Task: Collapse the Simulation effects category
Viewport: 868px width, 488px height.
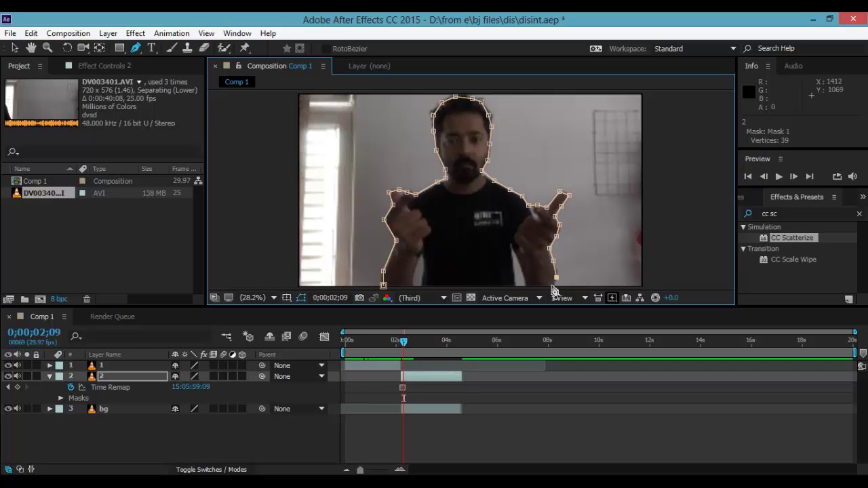Action: (x=743, y=227)
